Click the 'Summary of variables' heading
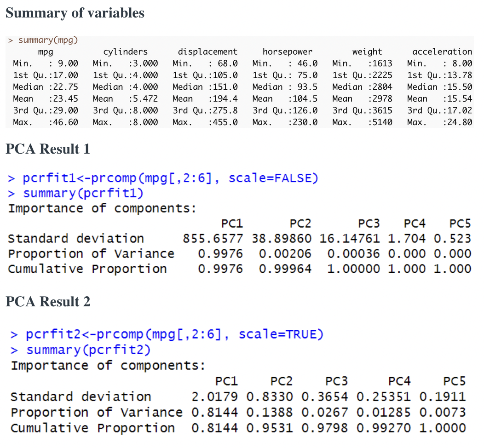Image resolution: width=484 pixels, height=448 pixels. pyautogui.click(x=74, y=13)
